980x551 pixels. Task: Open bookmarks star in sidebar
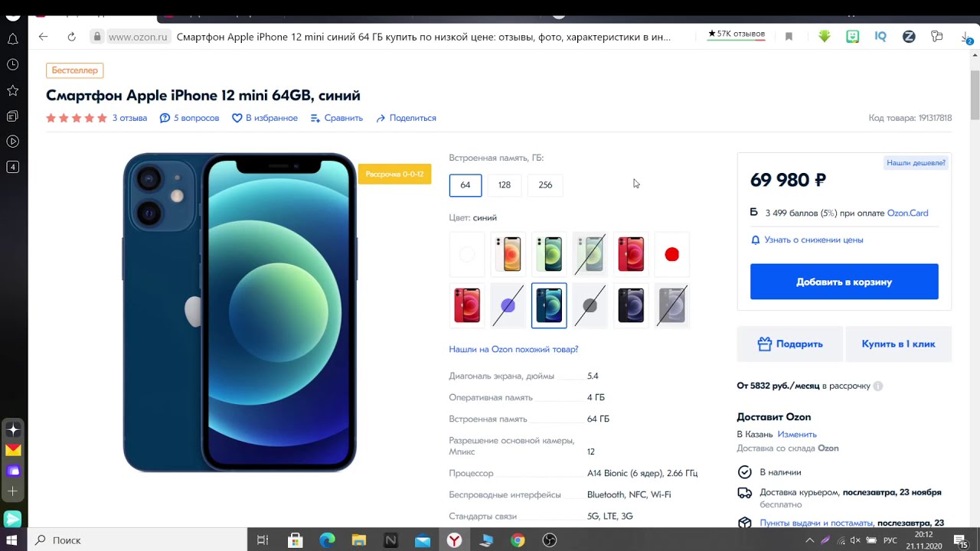[13, 90]
